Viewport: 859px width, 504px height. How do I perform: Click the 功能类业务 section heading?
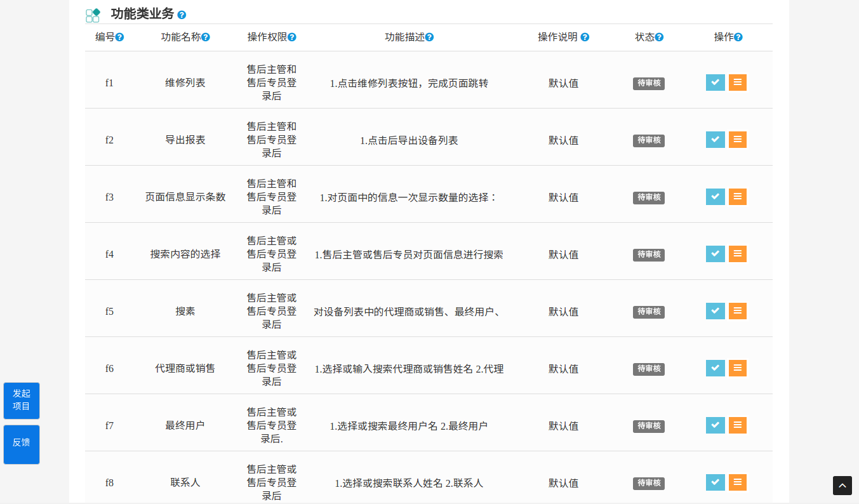(142, 14)
